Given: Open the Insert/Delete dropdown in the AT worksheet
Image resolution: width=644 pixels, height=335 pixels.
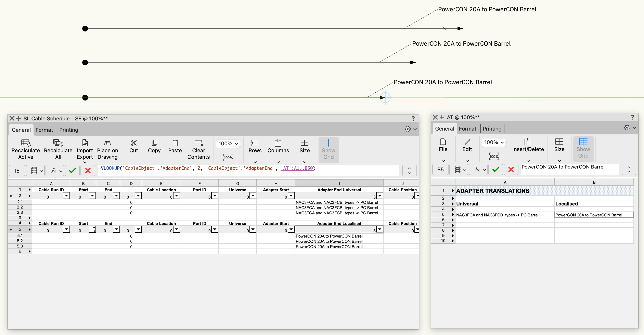Looking at the screenshot, I should pyautogui.click(x=528, y=161).
